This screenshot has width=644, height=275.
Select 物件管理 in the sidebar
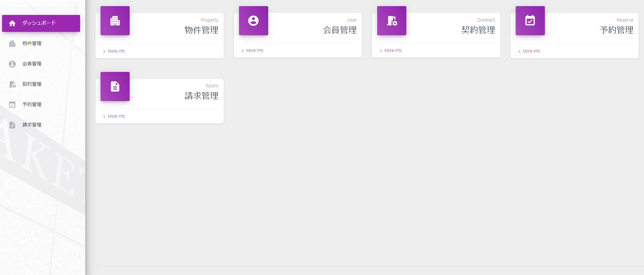(32, 43)
